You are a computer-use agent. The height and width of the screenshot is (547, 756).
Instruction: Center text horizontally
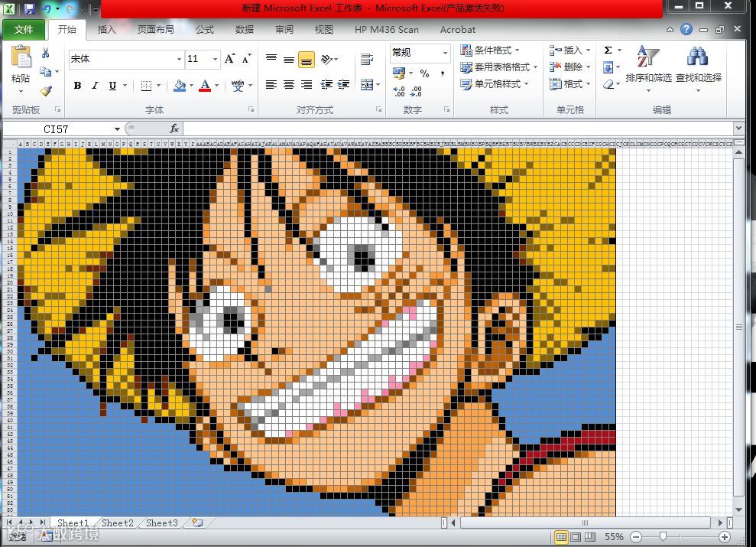[x=288, y=85]
